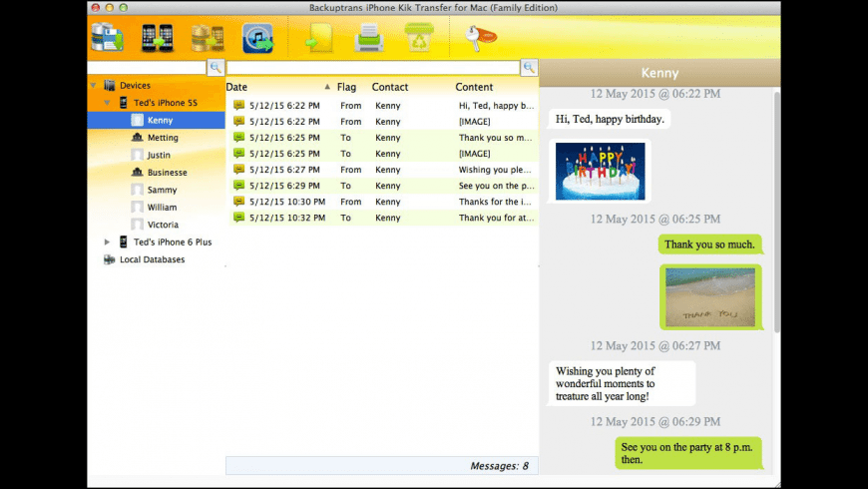Screen dimensions: 868x489
Task: Click the bubble icon of 10:30 PM message
Action: 238,201
